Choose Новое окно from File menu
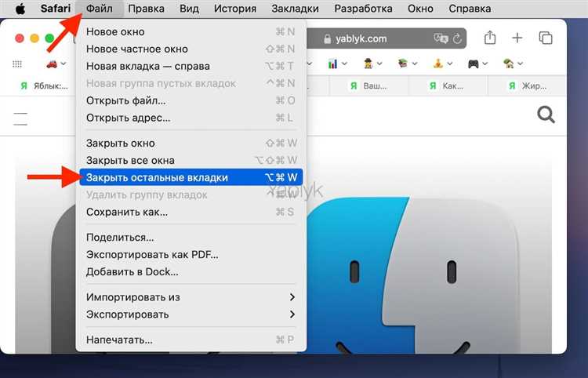The height and width of the screenshot is (378, 588). [x=191, y=32]
